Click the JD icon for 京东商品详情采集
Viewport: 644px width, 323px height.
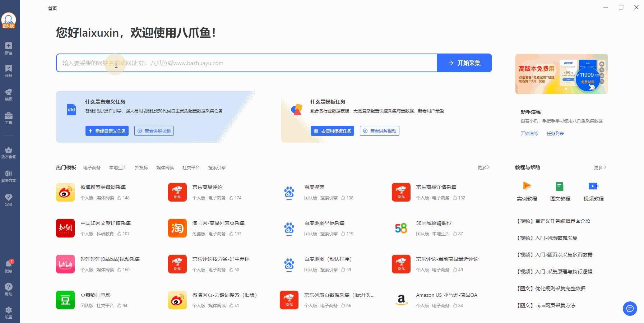401,192
